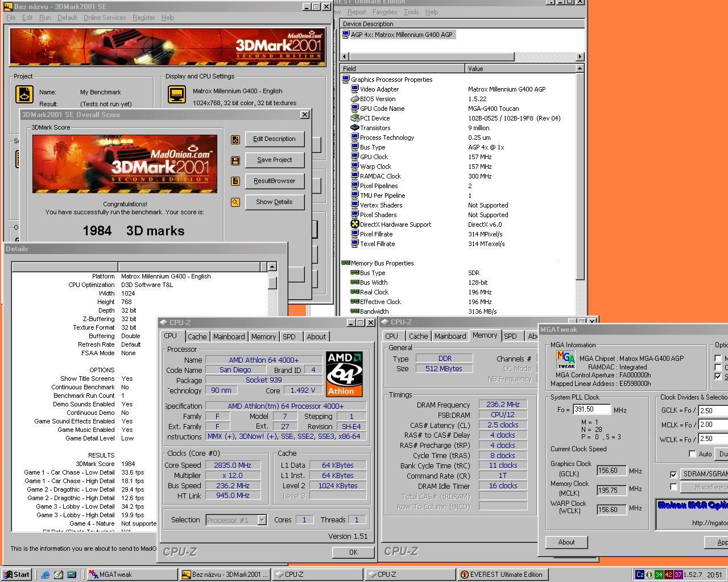The image size is (728, 582).
Task: Click the MGA Tweak logo image
Action: (565, 360)
